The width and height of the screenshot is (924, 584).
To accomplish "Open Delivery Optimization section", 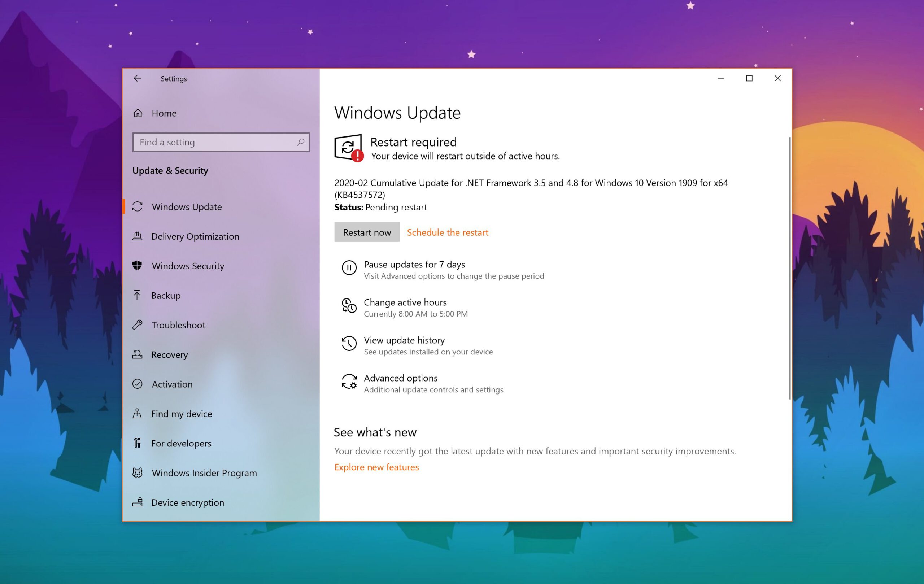I will [x=221, y=236].
